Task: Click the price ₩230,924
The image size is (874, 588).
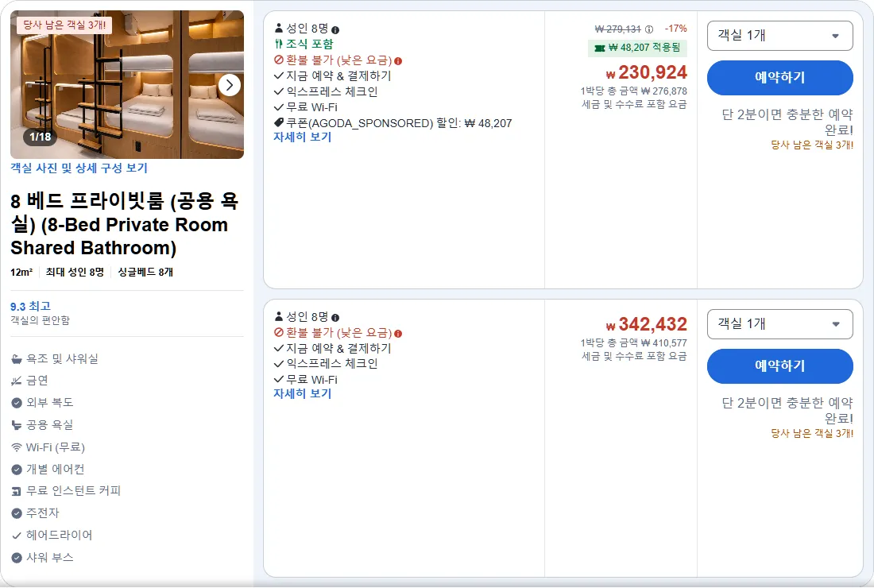Action: click(647, 72)
